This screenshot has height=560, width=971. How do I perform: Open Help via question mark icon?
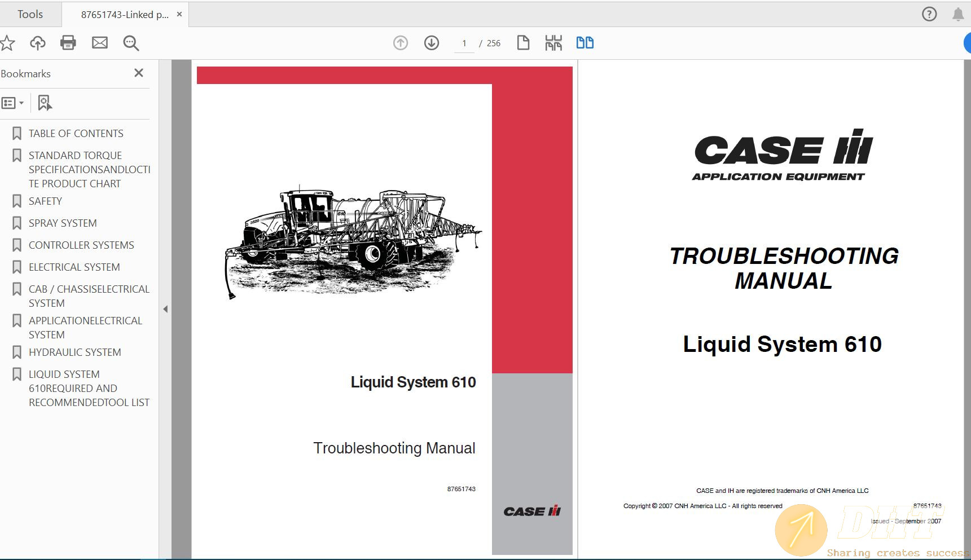(x=928, y=14)
